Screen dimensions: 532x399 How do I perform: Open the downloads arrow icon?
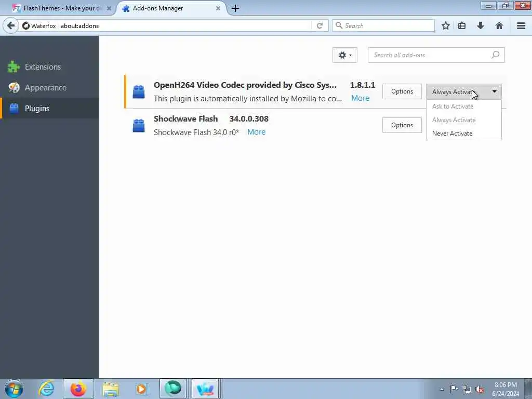click(x=481, y=26)
